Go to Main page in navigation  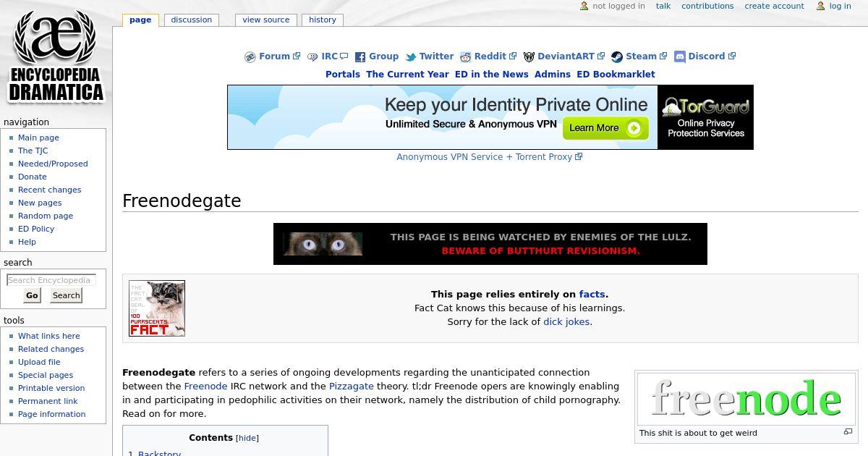pos(38,138)
